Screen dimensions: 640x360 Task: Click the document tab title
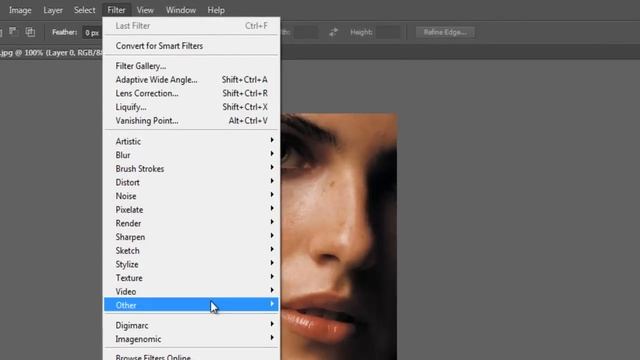coord(51,53)
